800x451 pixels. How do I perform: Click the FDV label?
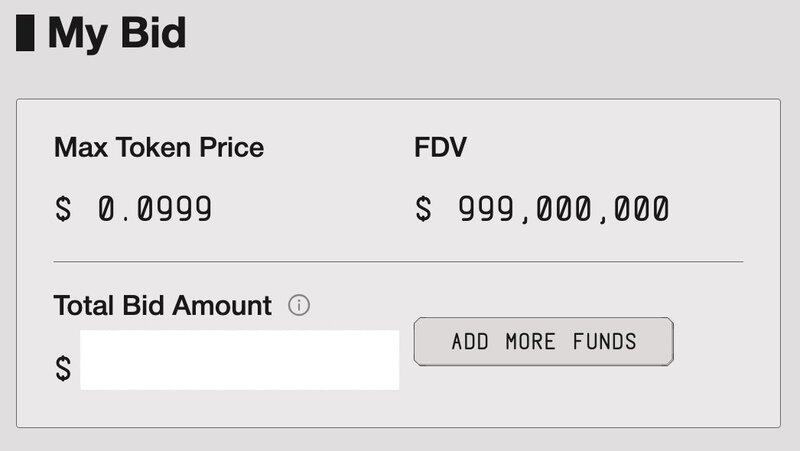(440, 149)
